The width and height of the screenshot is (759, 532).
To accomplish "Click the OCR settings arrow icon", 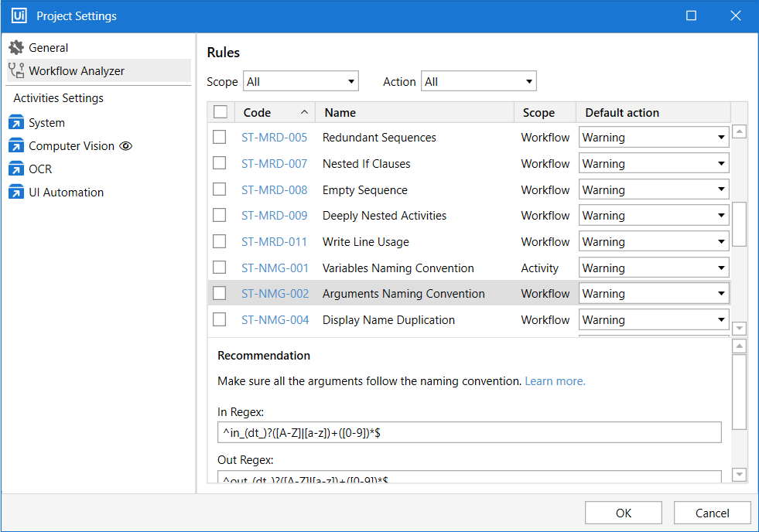I will click(16, 169).
